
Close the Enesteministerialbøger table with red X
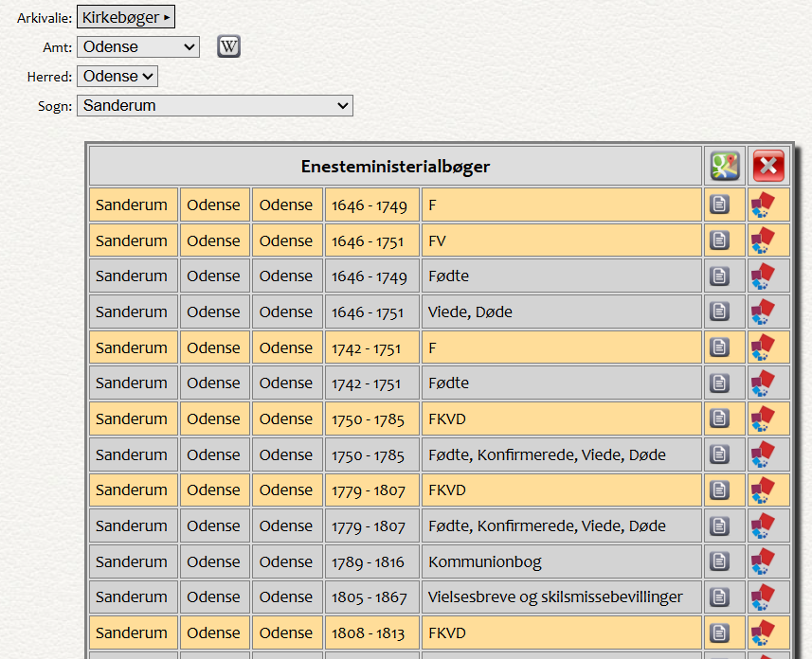point(768,167)
